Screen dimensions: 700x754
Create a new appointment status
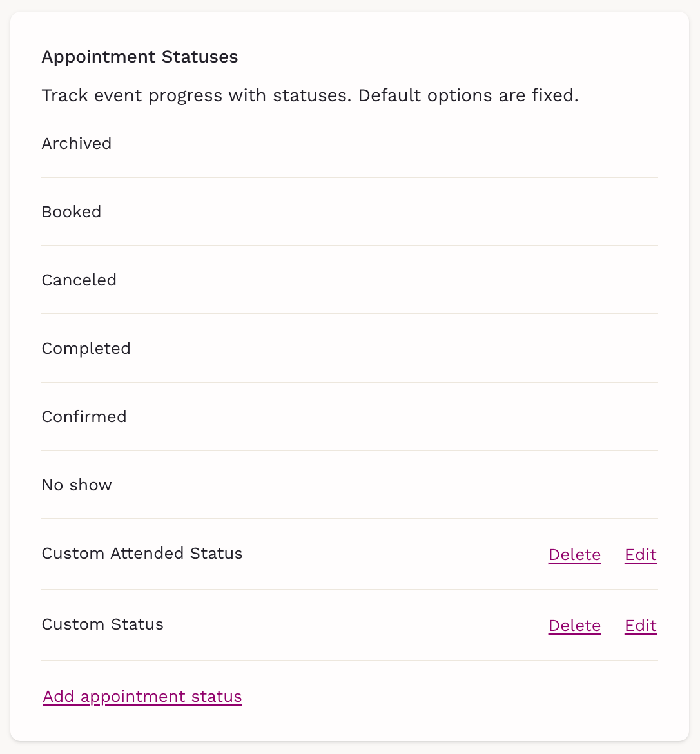click(142, 697)
